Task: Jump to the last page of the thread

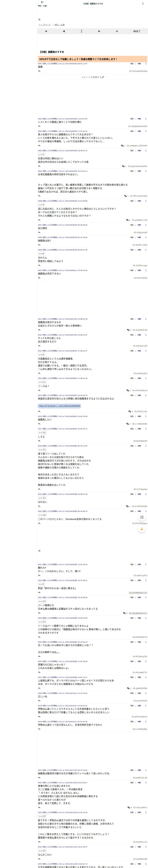Action: (x=117, y=31)
